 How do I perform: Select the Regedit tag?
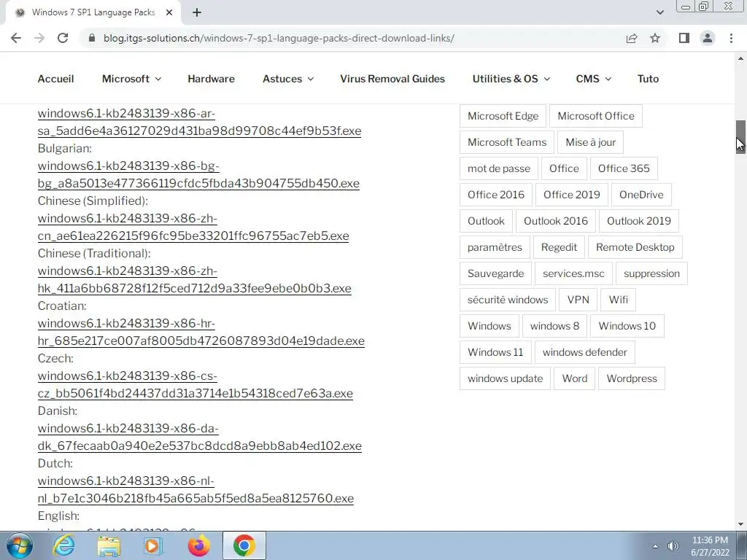click(559, 247)
